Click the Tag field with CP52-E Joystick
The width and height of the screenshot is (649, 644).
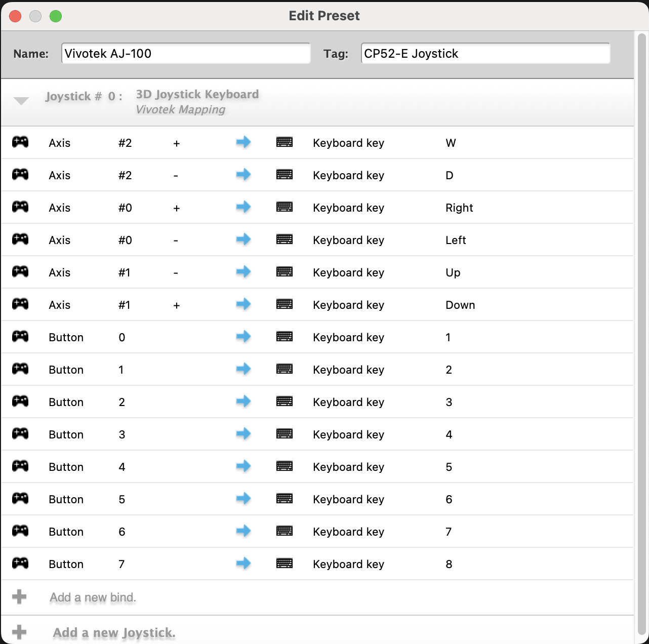tap(485, 54)
